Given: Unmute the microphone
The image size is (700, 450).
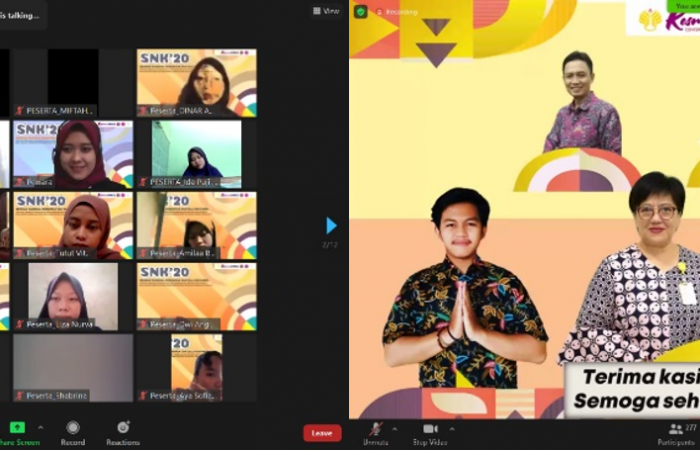Looking at the screenshot, I should coord(376,428).
